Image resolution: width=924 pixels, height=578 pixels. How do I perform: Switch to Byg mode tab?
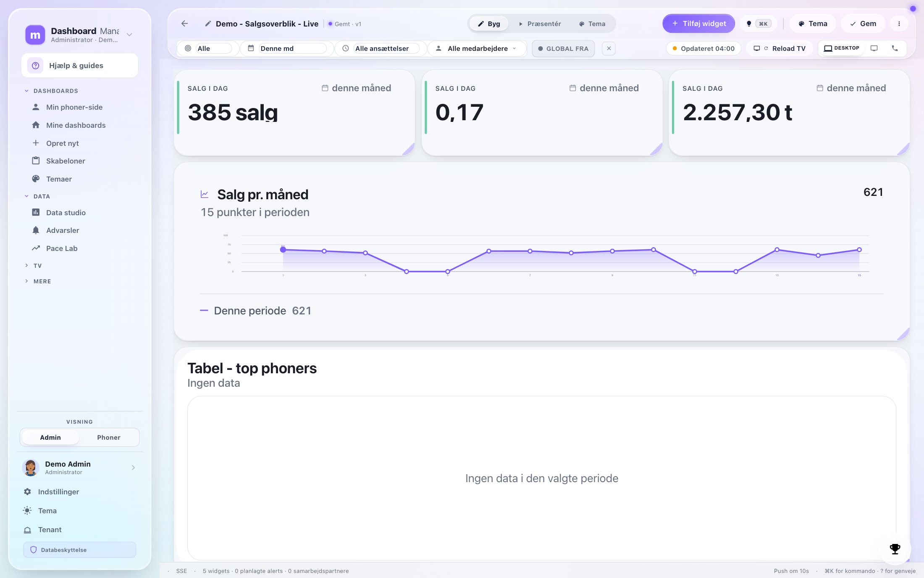(x=489, y=24)
